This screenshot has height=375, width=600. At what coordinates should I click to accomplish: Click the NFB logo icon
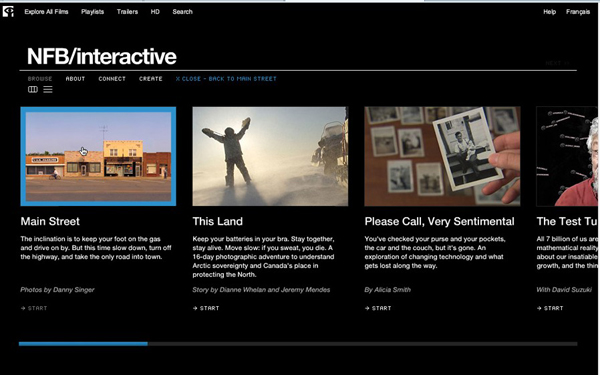coord(8,11)
